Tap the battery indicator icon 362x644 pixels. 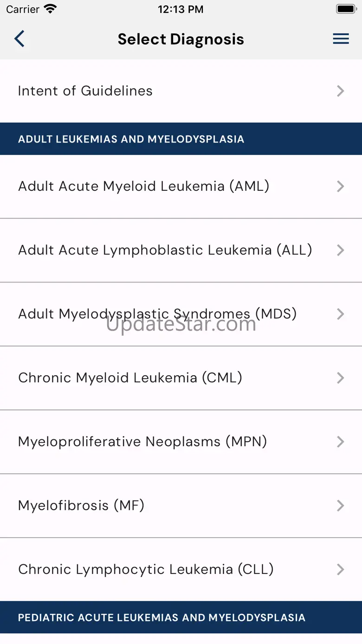[346, 9]
